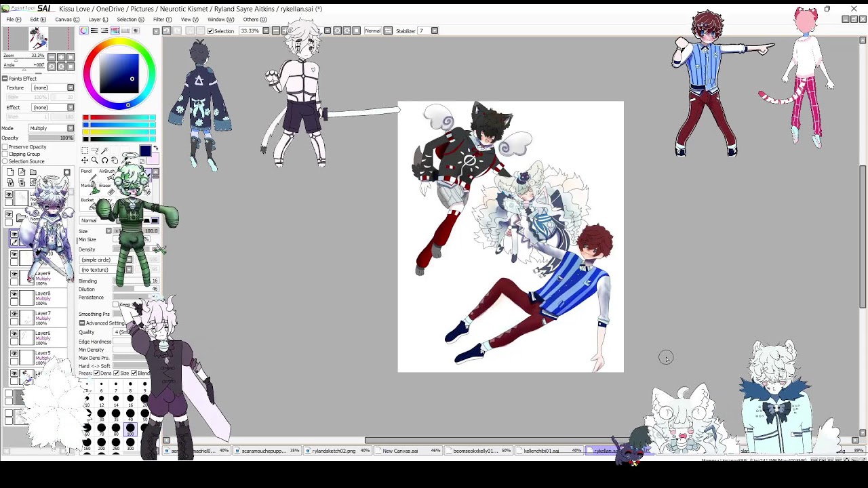Select the magic wand tool
The height and width of the screenshot is (488, 868).
105,150
